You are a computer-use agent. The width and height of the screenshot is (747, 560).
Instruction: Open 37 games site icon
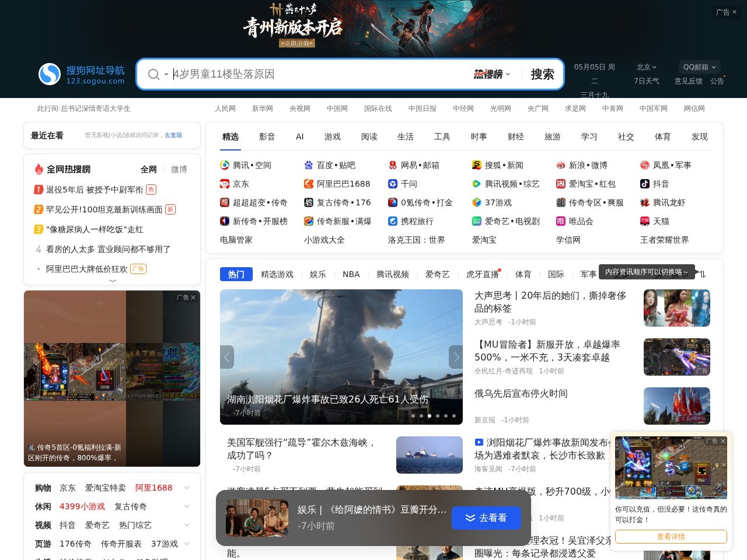[x=477, y=202]
